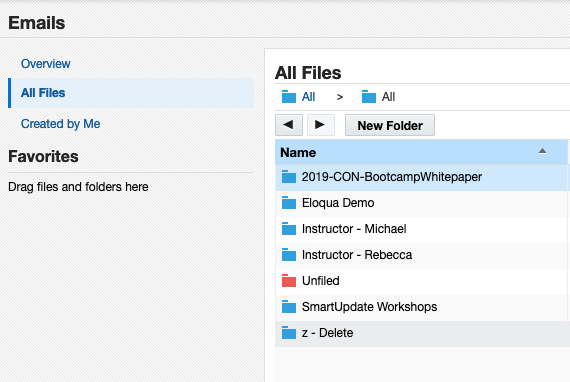Click the first All breadcrumb folder icon
This screenshot has width=570, height=382.
(x=289, y=97)
